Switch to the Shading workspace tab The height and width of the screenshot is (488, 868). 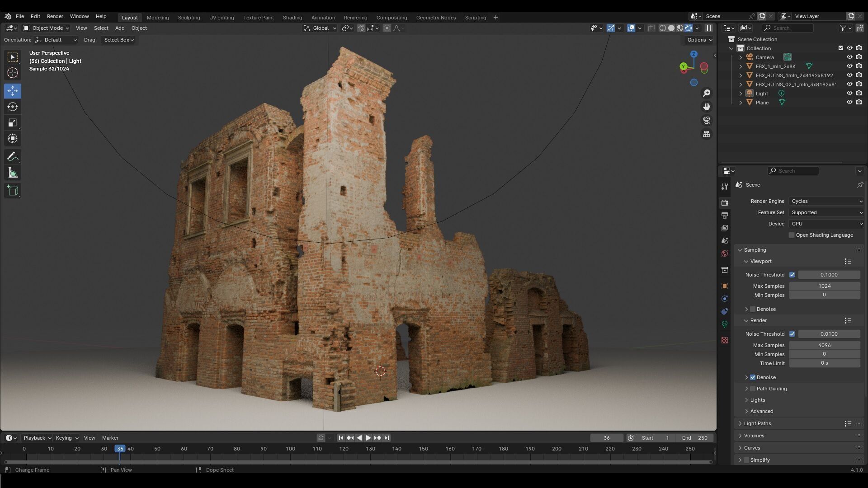coord(292,18)
